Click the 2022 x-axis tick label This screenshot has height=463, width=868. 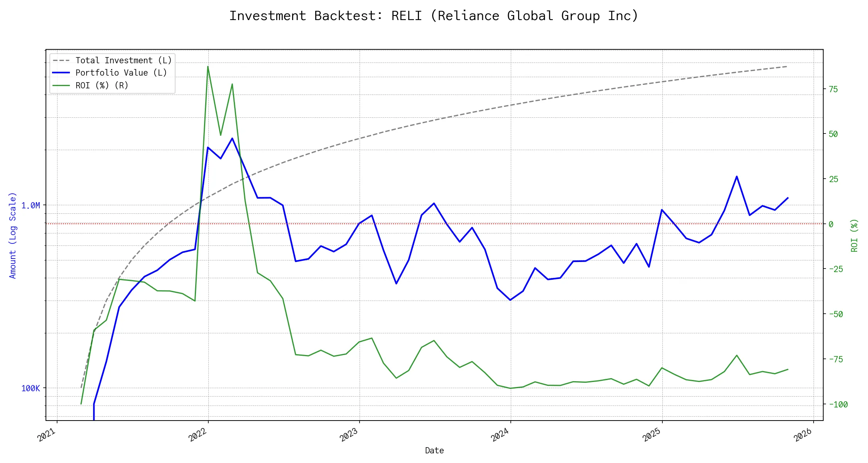198,435
